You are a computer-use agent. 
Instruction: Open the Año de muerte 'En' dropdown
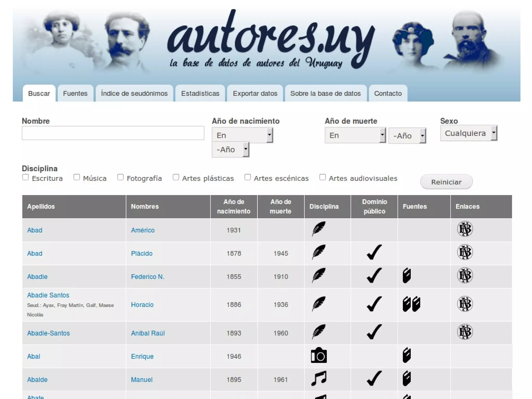[x=355, y=135]
